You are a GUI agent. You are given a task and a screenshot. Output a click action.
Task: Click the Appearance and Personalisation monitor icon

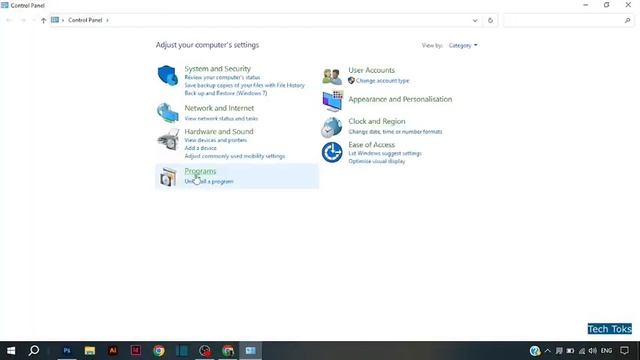332,101
